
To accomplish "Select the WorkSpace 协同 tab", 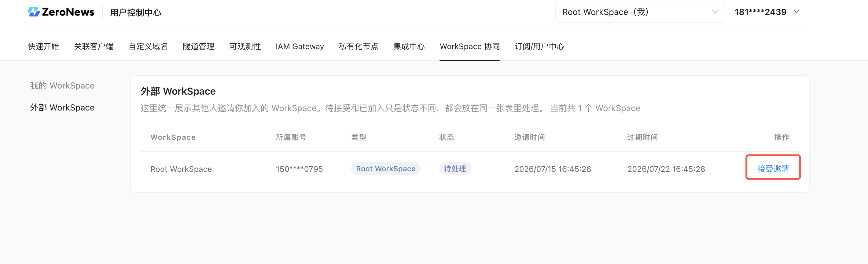I will (470, 46).
